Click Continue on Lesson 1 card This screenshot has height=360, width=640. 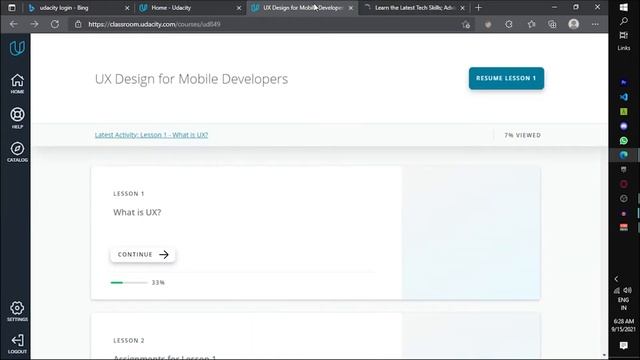tap(143, 255)
